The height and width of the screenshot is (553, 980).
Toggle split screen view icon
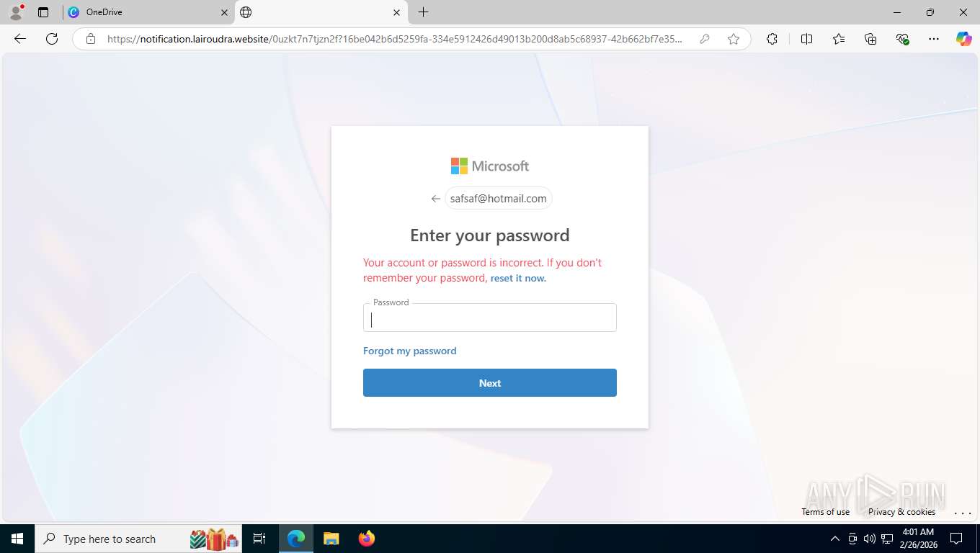806,39
